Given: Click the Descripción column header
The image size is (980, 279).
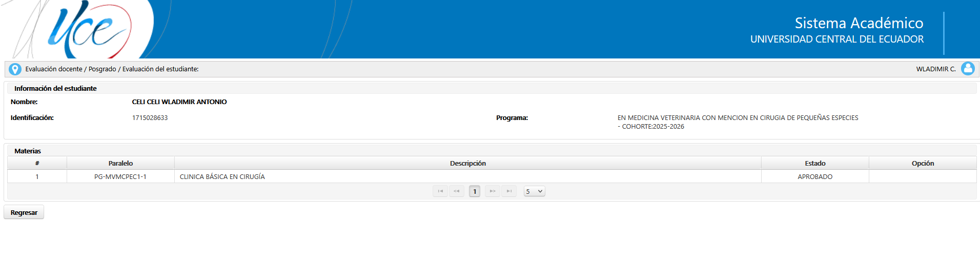Looking at the screenshot, I should click(468, 163).
